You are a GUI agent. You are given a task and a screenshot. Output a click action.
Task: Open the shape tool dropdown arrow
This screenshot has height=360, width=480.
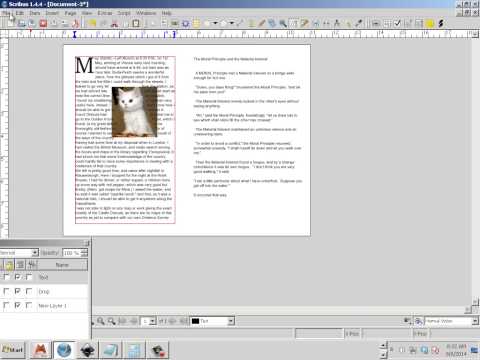(x=215, y=23)
